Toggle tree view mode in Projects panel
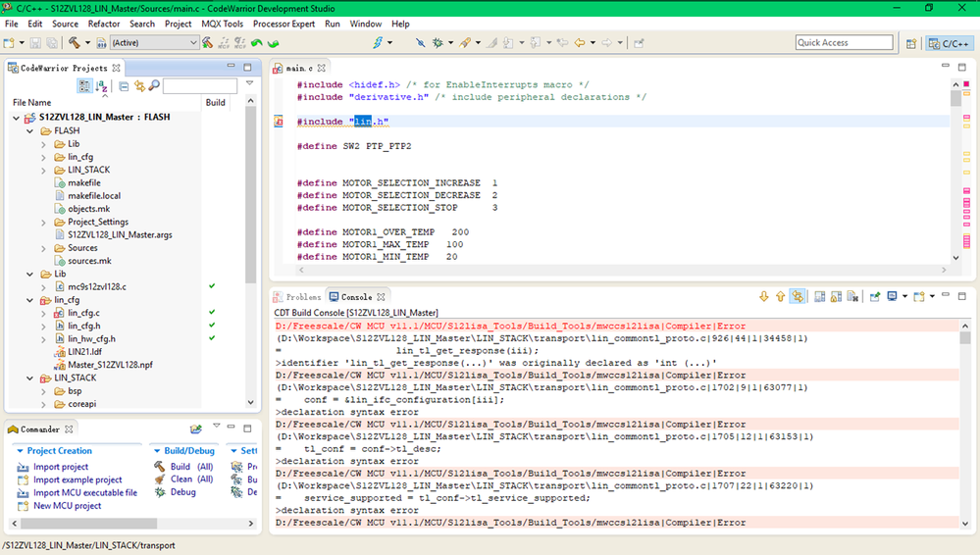This screenshot has width=980, height=555. pos(84,85)
